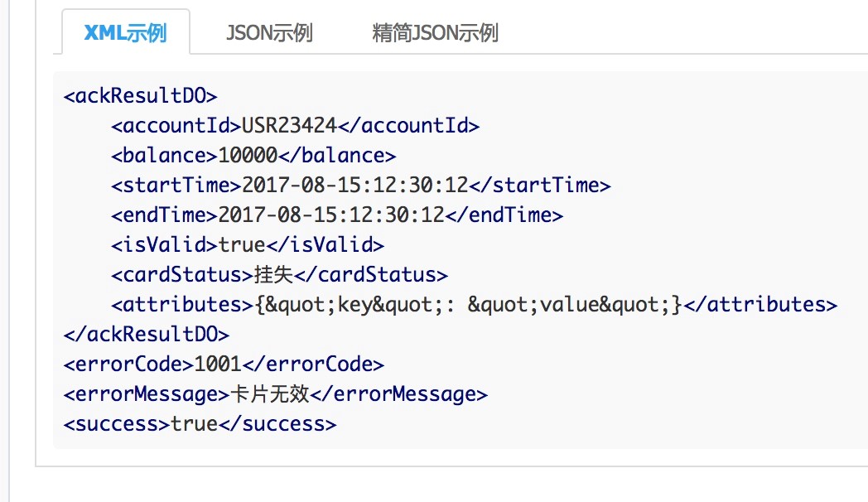This screenshot has height=502, width=868.
Task: Click the opening success tag
Action: click(117, 423)
